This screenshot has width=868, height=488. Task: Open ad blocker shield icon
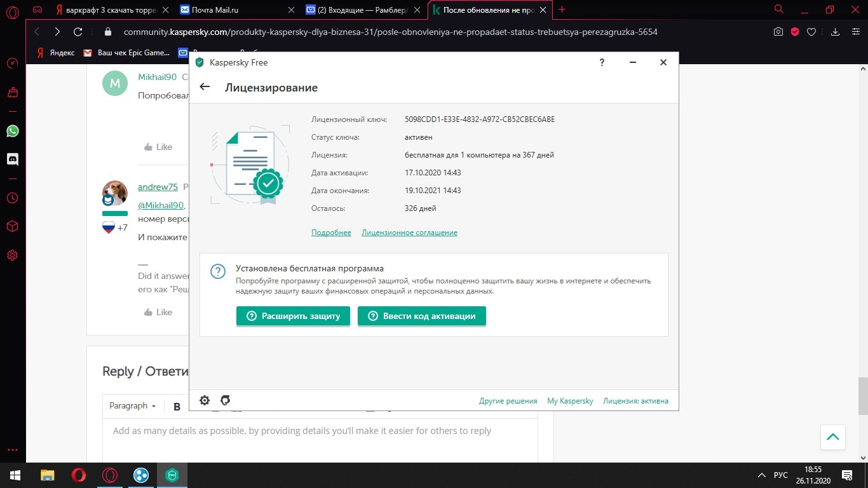794,32
